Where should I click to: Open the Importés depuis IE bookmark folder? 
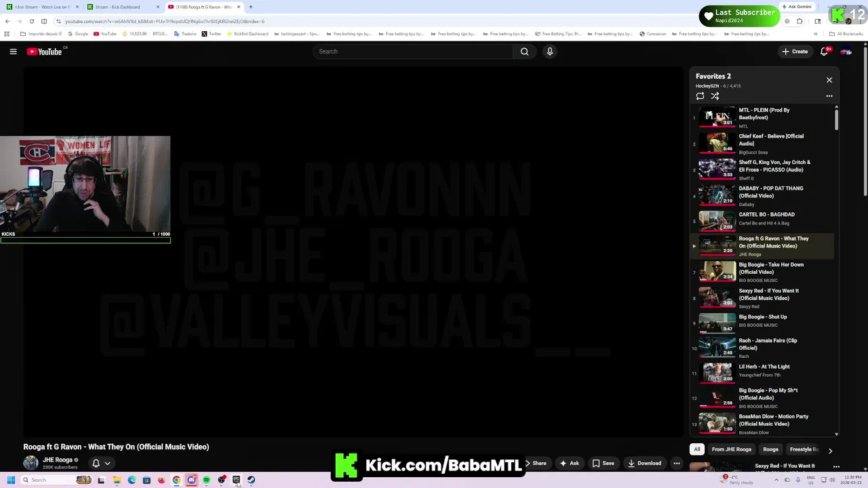41,34
